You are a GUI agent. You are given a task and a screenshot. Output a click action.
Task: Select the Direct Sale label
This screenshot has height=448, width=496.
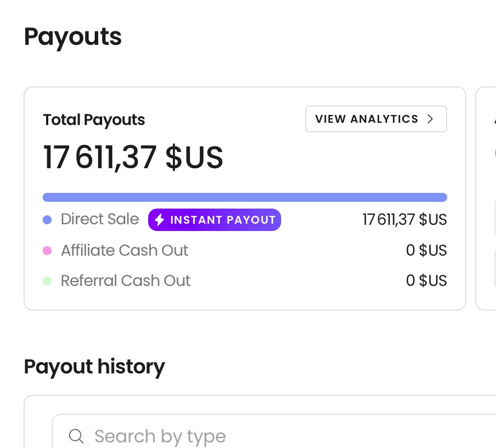[x=100, y=219]
